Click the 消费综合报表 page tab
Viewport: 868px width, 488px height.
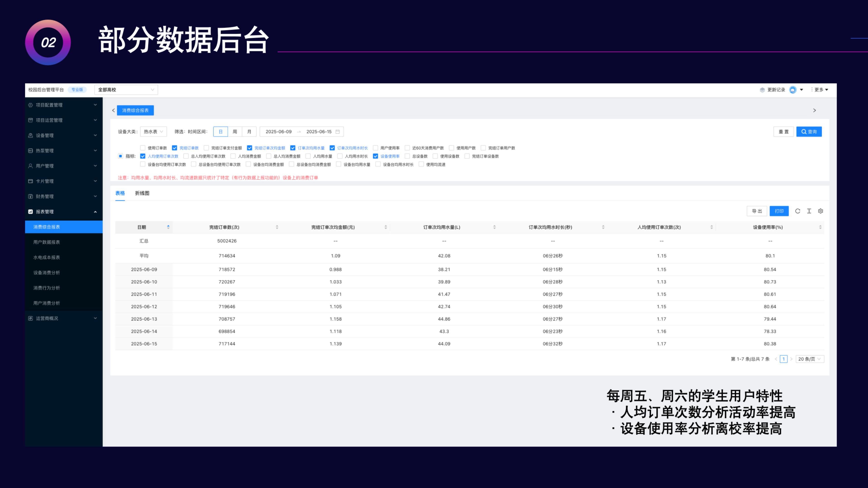135,110
